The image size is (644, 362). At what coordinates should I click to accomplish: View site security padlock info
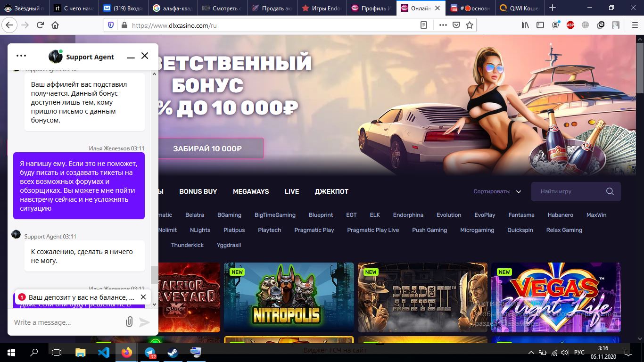coord(124,25)
